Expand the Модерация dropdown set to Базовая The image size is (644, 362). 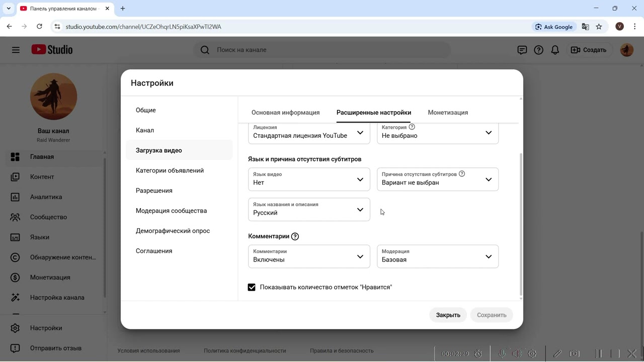pyautogui.click(x=438, y=256)
